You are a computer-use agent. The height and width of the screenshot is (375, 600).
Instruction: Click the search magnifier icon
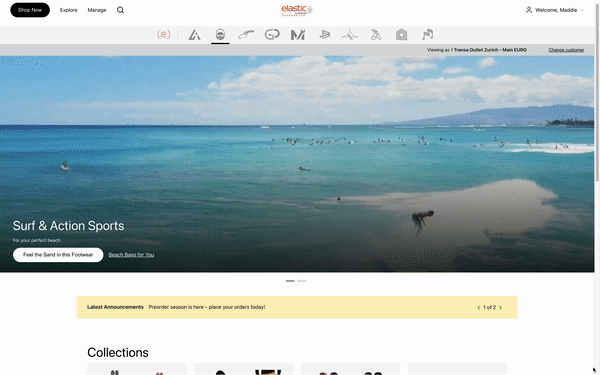pyautogui.click(x=120, y=10)
